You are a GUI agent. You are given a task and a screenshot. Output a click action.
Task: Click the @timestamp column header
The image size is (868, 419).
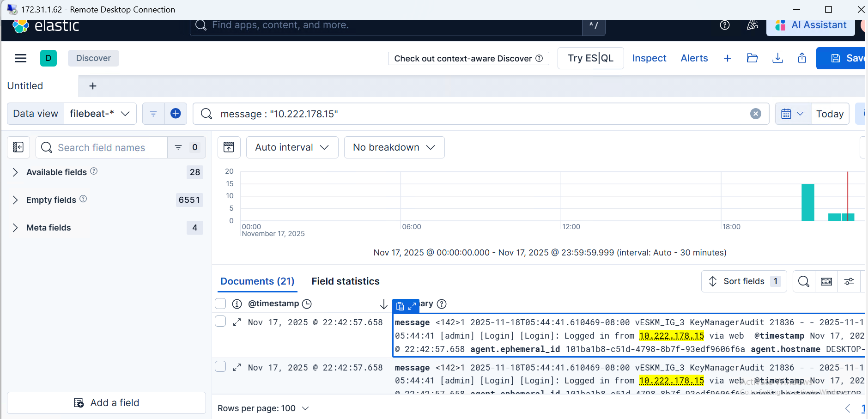pos(273,304)
